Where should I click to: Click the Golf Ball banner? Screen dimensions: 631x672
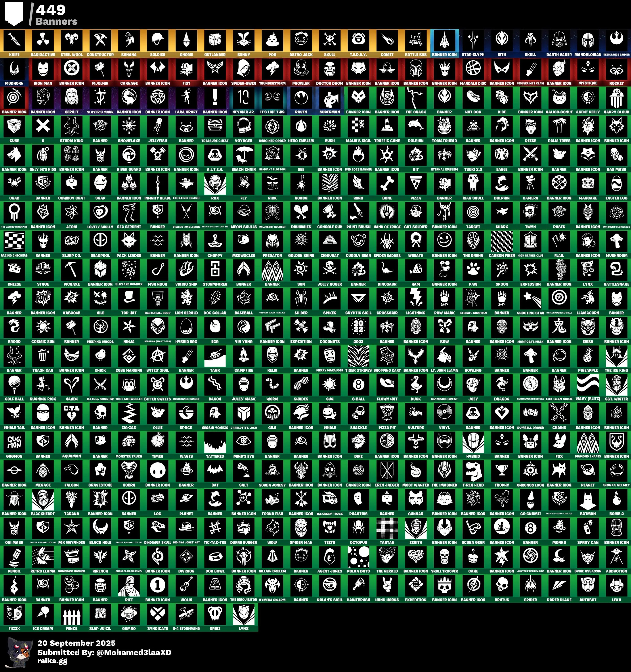[14, 385]
